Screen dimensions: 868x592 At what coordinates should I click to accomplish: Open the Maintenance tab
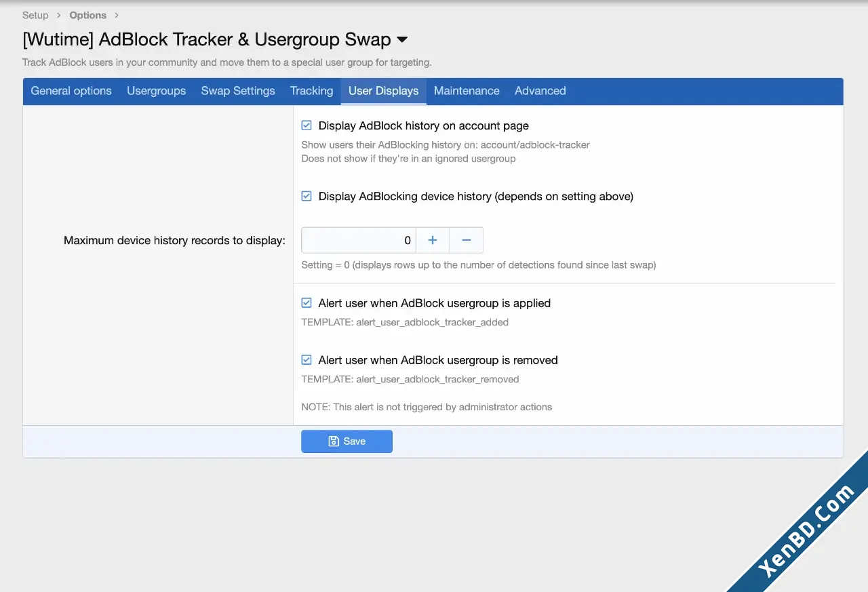pos(467,91)
